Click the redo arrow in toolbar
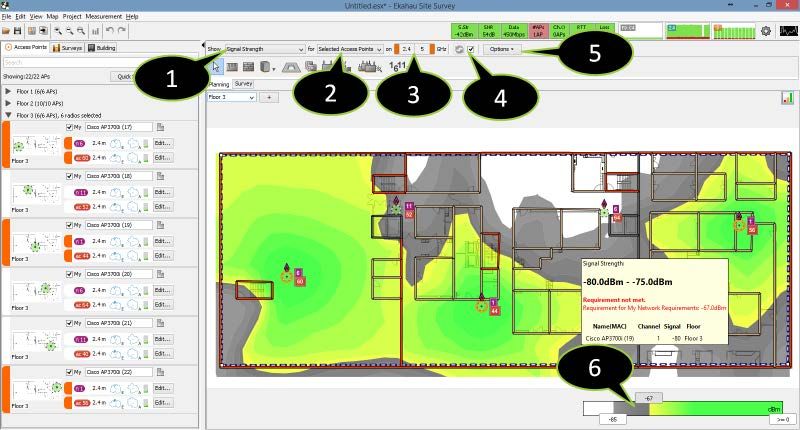800x430 pixels. coord(121,31)
